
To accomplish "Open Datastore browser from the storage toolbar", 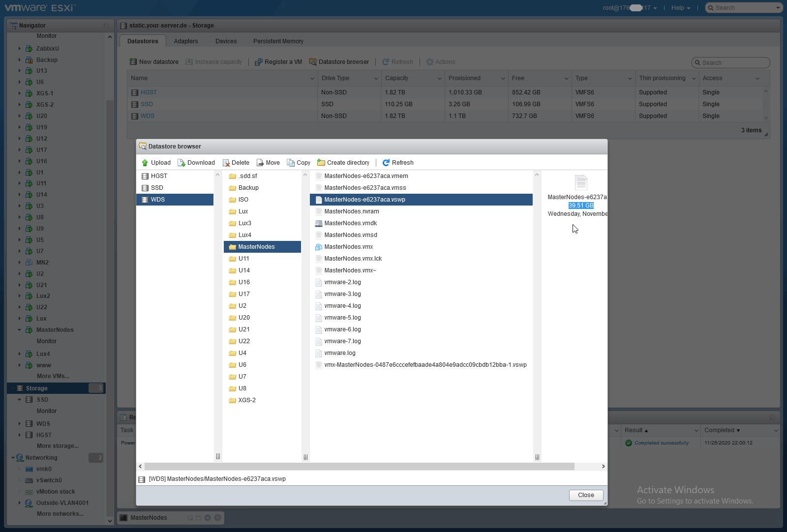I will click(x=339, y=62).
